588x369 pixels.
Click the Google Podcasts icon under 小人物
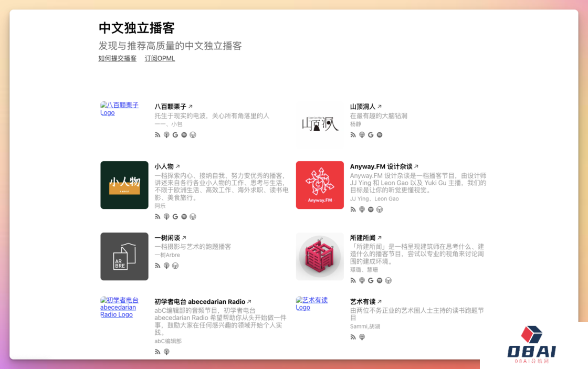pyautogui.click(x=175, y=217)
